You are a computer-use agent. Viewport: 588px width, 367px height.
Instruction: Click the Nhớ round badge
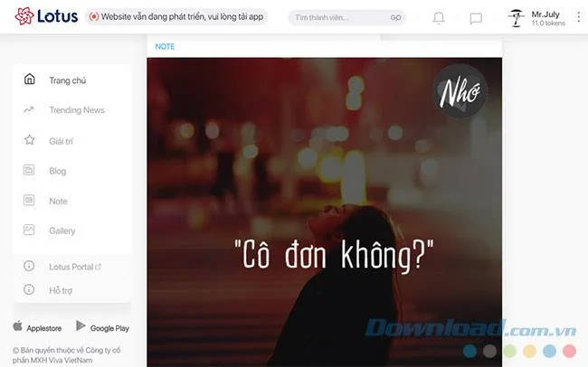click(x=460, y=91)
